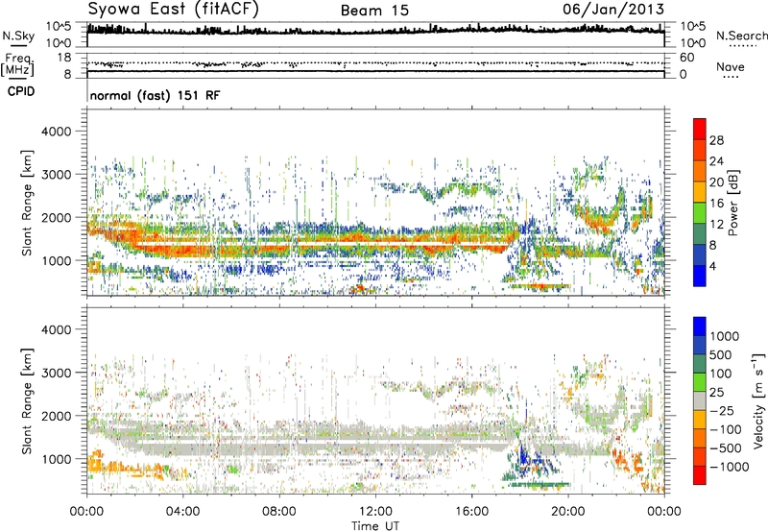
Task: Click the 'normal (fast) 151 RF' text
Action: click(155, 95)
